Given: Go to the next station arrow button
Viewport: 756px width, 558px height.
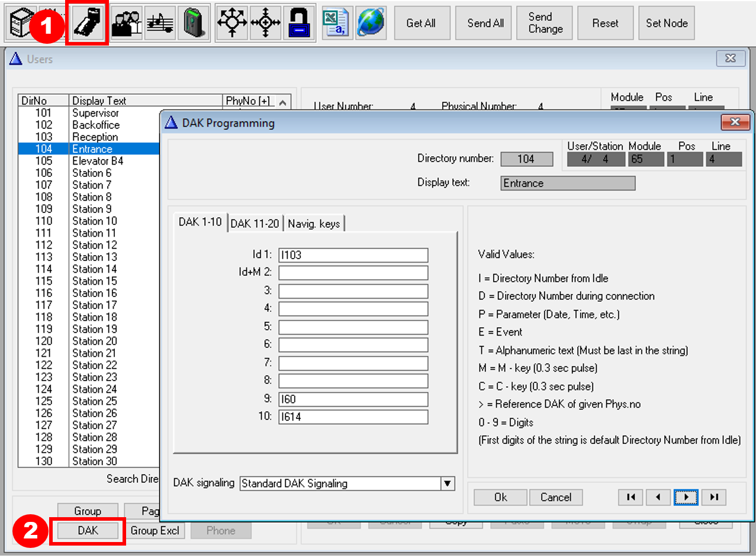Looking at the screenshot, I should 686,498.
